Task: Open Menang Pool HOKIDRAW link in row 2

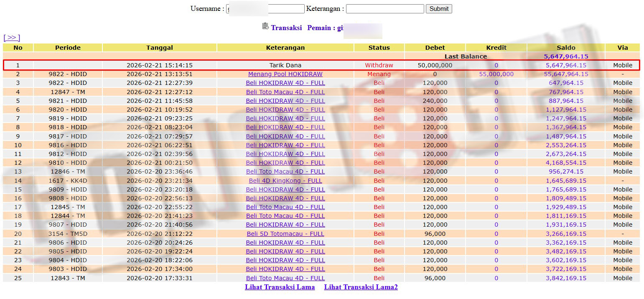Action: point(285,74)
